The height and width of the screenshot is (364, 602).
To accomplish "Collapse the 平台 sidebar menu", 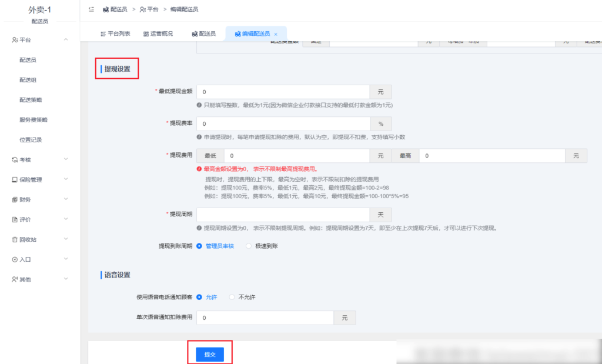I will click(66, 40).
